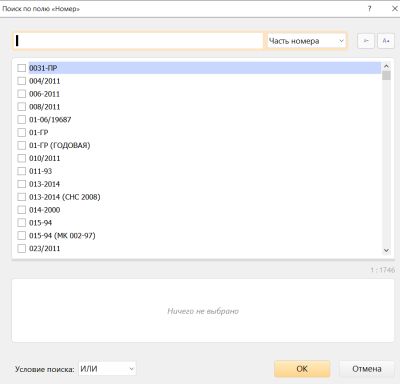The image size is (400, 384).
Task: Select the 014-2000 list item
Action: [x=45, y=210]
